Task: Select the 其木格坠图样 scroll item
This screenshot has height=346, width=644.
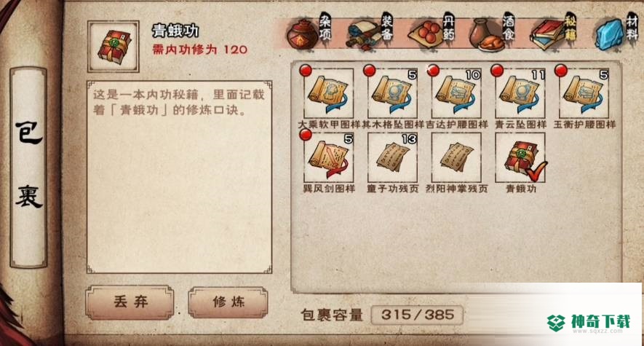Action: (x=392, y=93)
